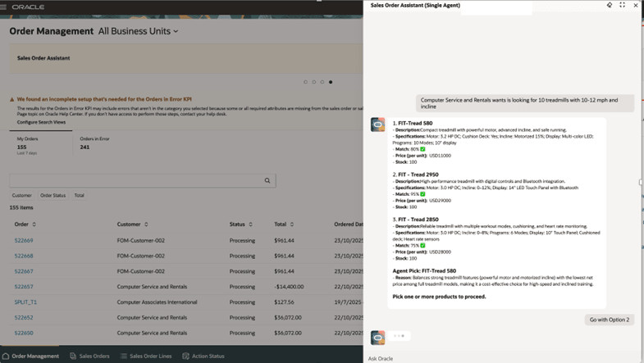Click the Oracle logo
This screenshot has width=644, height=363.
(28, 7)
